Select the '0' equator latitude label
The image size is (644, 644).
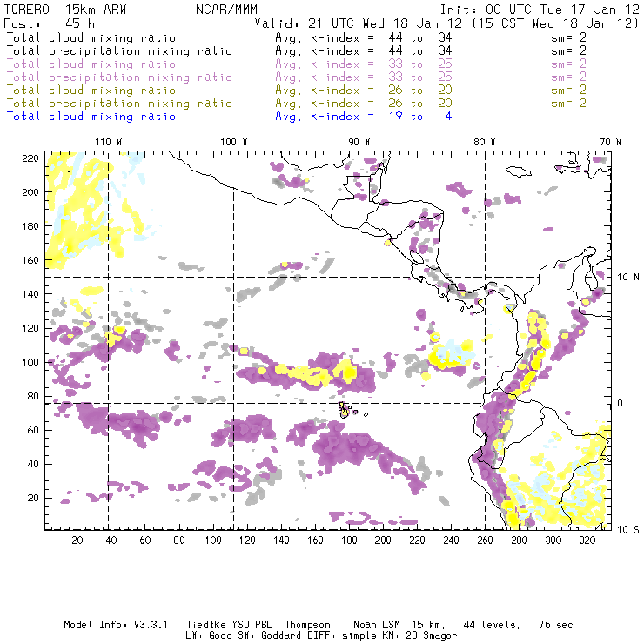click(x=621, y=403)
